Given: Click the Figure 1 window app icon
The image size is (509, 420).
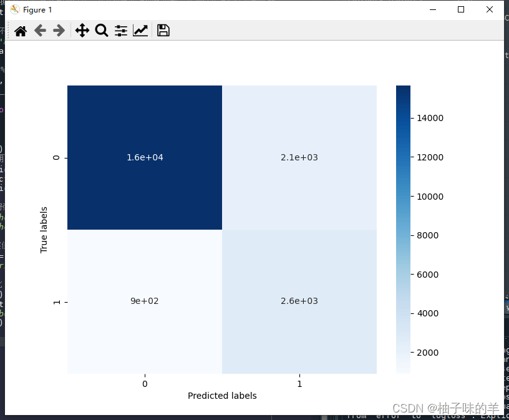Looking at the screenshot, I should point(15,9).
